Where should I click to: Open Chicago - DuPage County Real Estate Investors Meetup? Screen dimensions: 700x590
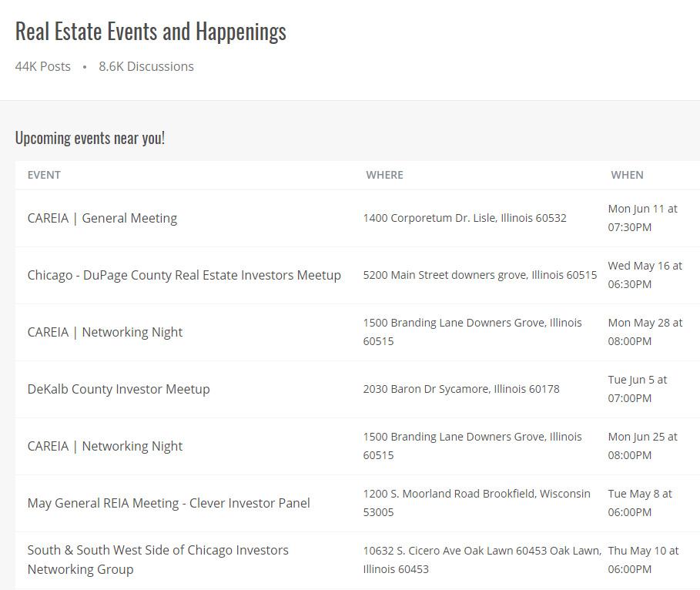(184, 275)
